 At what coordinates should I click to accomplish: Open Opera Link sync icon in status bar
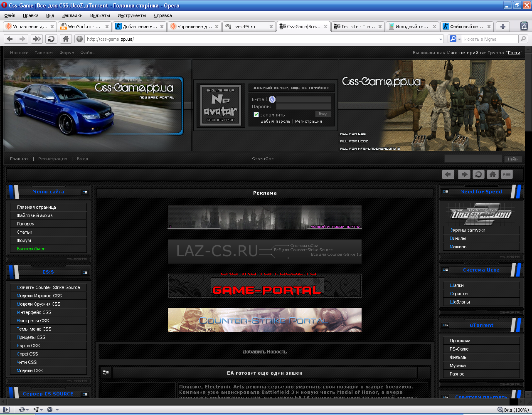pyautogui.click(x=22, y=410)
